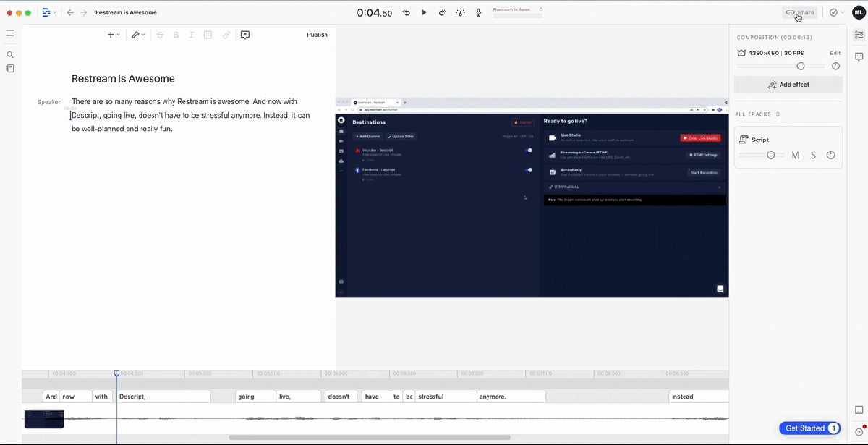Select the Script track icon
Screen dimensions: 868x445
click(744, 139)
